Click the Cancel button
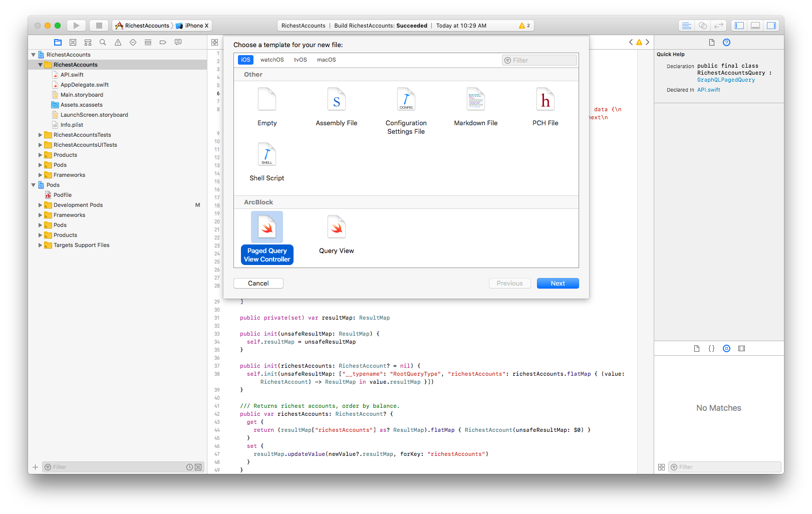 pyautogui.click(x=258, y=284)
